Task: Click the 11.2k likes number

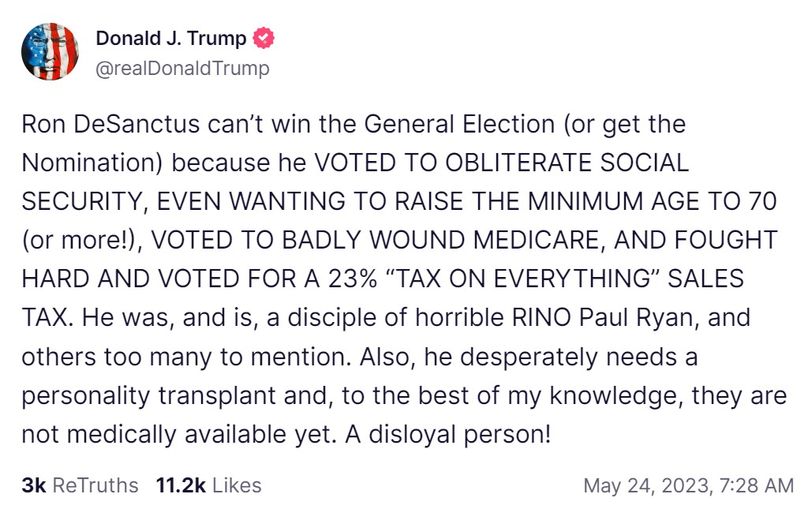Action: (181, 485)
